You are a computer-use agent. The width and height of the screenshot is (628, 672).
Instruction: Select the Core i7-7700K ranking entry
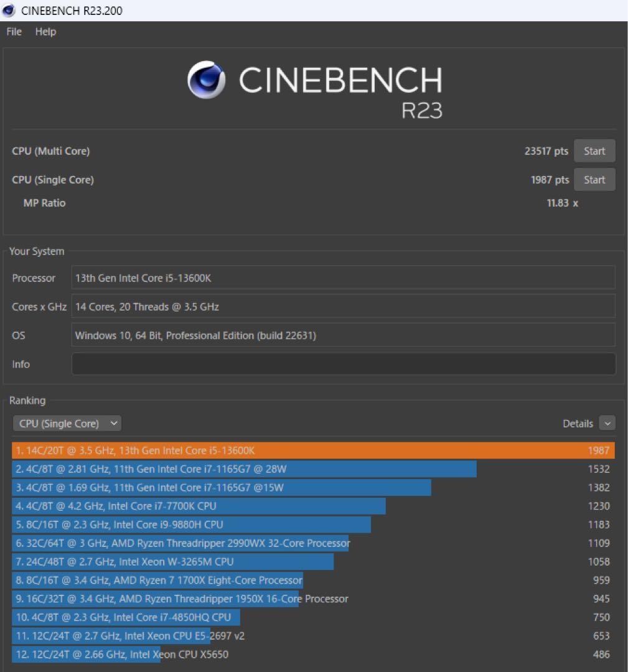coord(199,506)
